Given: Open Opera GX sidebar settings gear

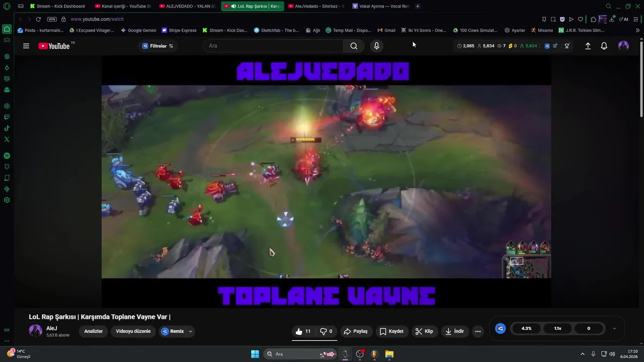Looking at the screenshot, I should (x=7, y=200).
